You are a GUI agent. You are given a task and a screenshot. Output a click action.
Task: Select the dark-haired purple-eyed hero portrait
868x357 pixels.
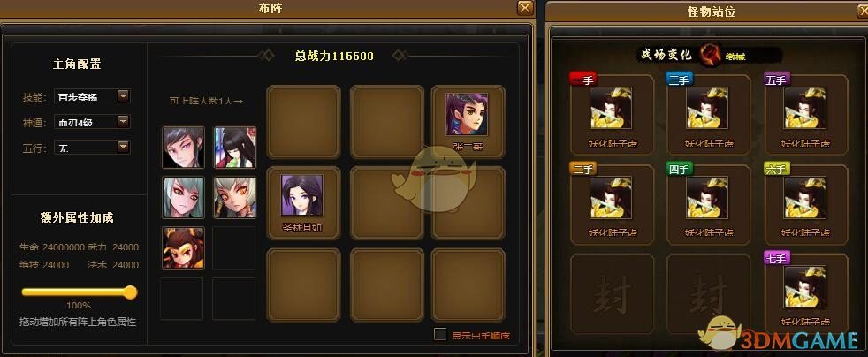click(183, 147)
